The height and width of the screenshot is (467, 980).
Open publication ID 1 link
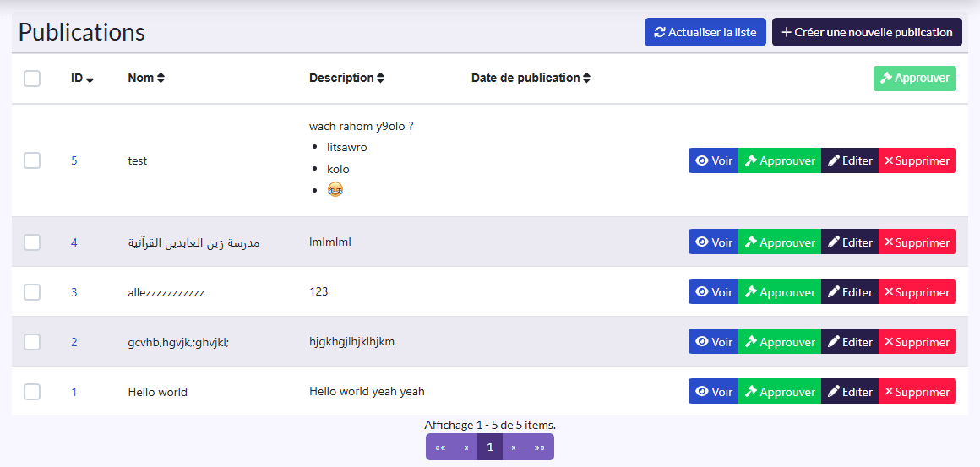[x=74, y=392]
